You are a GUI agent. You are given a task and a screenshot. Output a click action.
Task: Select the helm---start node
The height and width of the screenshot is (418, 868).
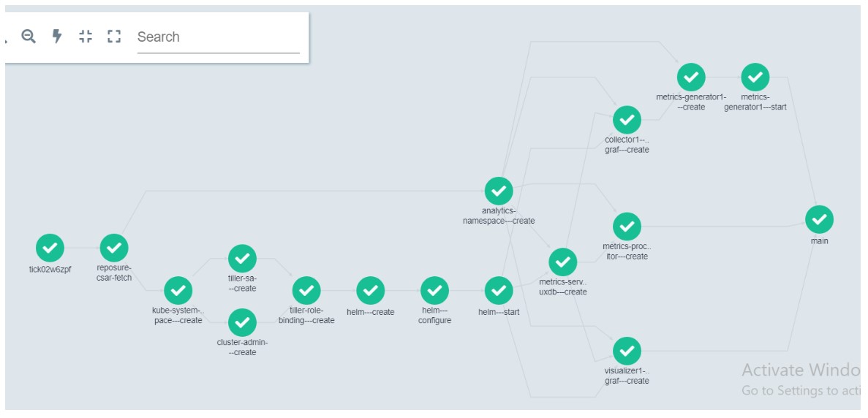point(499,290)
